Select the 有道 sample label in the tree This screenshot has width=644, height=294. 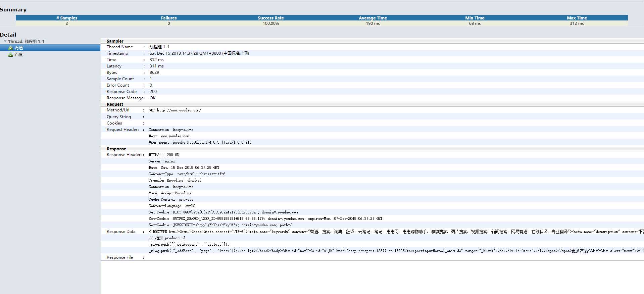19,48
